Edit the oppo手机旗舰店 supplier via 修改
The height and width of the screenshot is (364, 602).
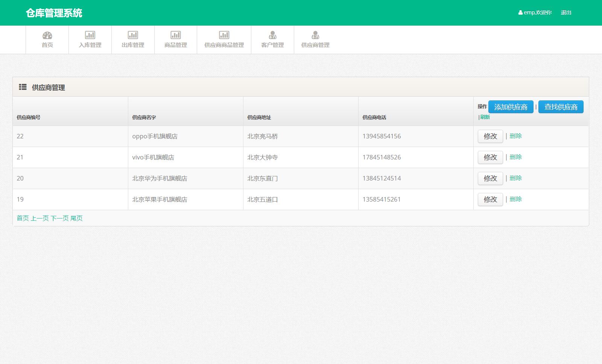tap(490, 136)
